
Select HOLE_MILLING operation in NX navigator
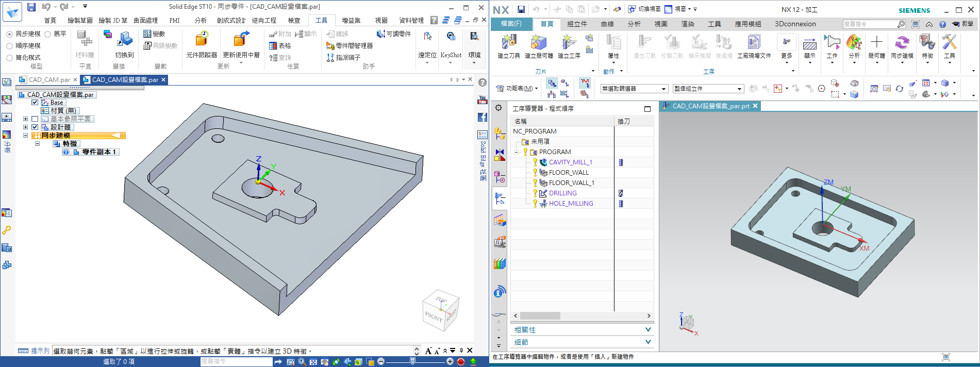[571, 204]
